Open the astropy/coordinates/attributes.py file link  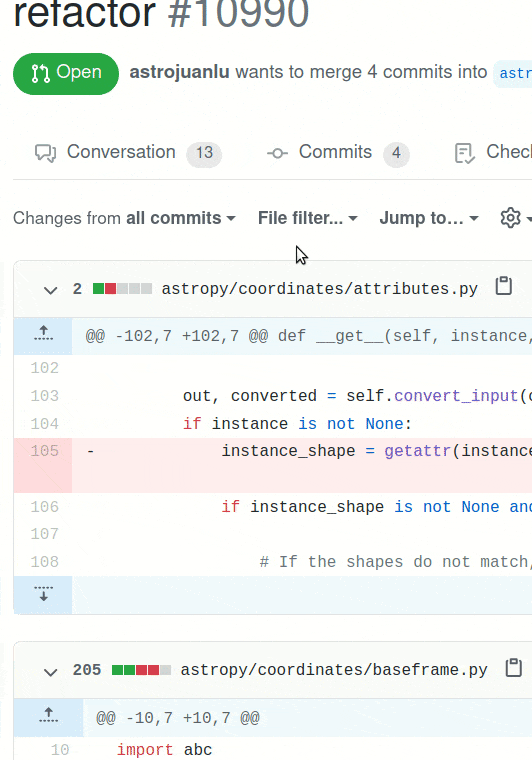pyautogui.click(x=319, y=289)
